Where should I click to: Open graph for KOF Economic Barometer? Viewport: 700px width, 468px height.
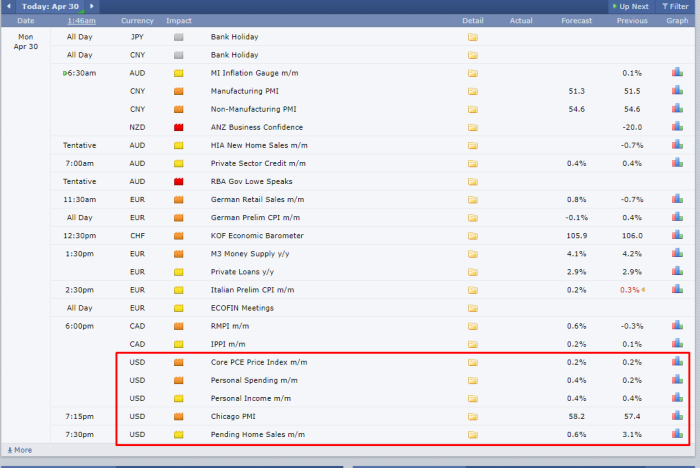[677, 235]
